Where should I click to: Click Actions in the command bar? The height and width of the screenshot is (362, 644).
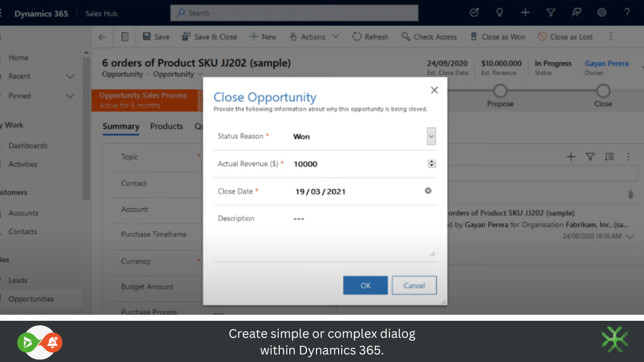[307, 37]
